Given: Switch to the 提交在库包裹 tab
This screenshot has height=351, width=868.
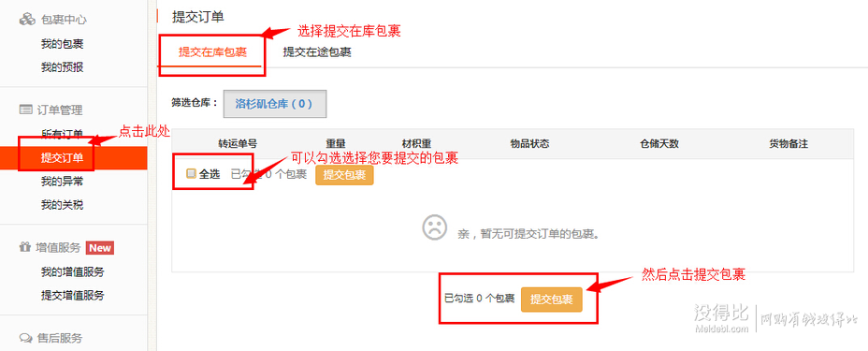Looking at the screenshot, I should 212,52.
